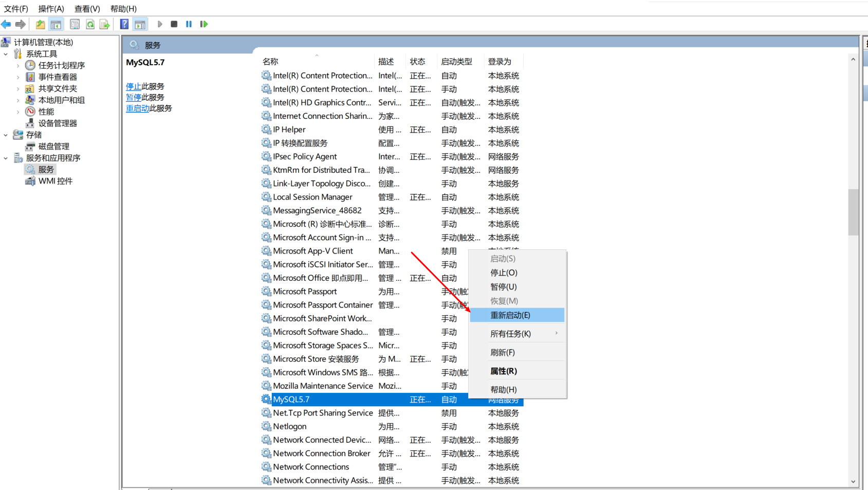Click the 暂停 service link

click(134, 97)
